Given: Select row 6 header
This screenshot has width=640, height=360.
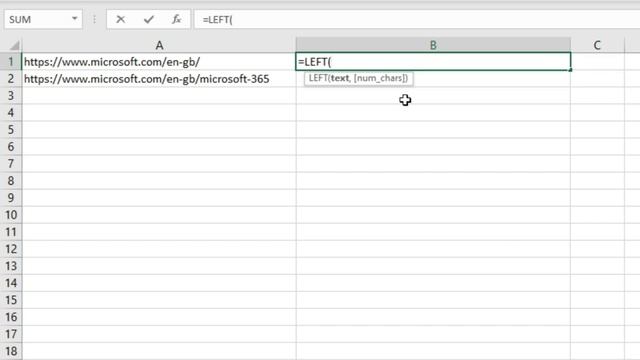Looking at the screenshot, I should [x=11, y=147].
